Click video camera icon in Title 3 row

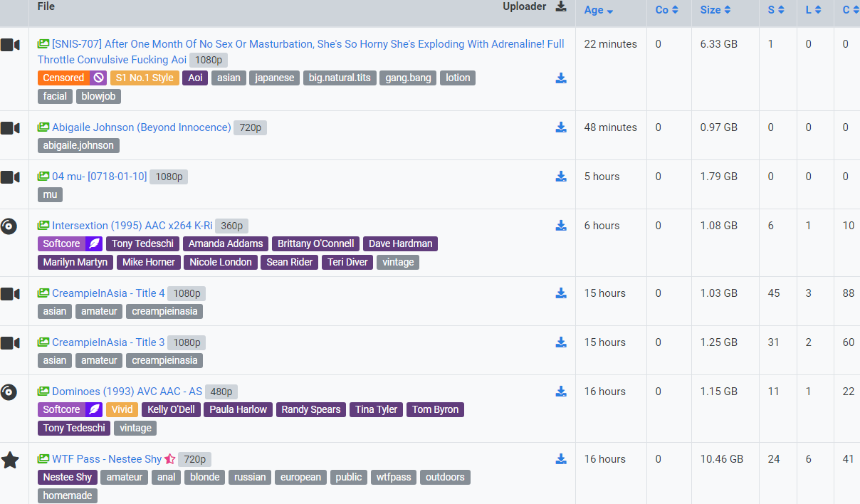coord(10,343)
